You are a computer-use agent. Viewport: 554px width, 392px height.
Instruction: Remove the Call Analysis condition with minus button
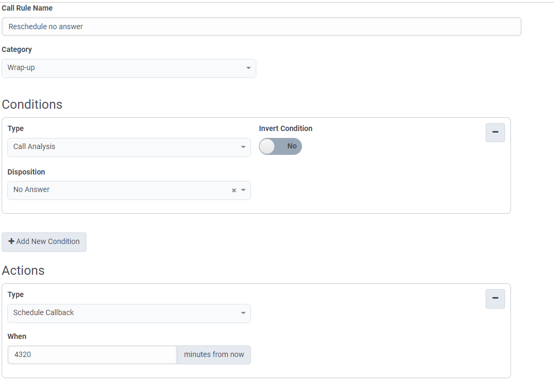[x=495, y=133]
